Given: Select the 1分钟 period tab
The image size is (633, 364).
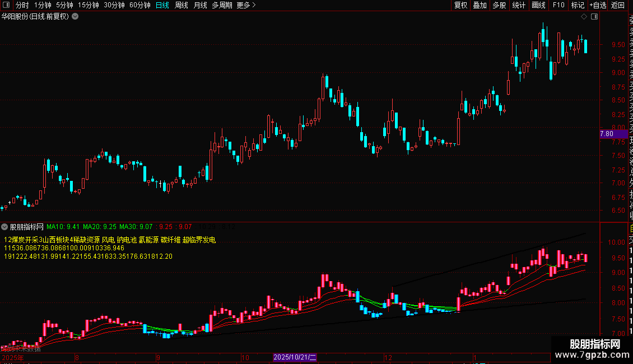Looking at the screenshot, I should 43,5.
